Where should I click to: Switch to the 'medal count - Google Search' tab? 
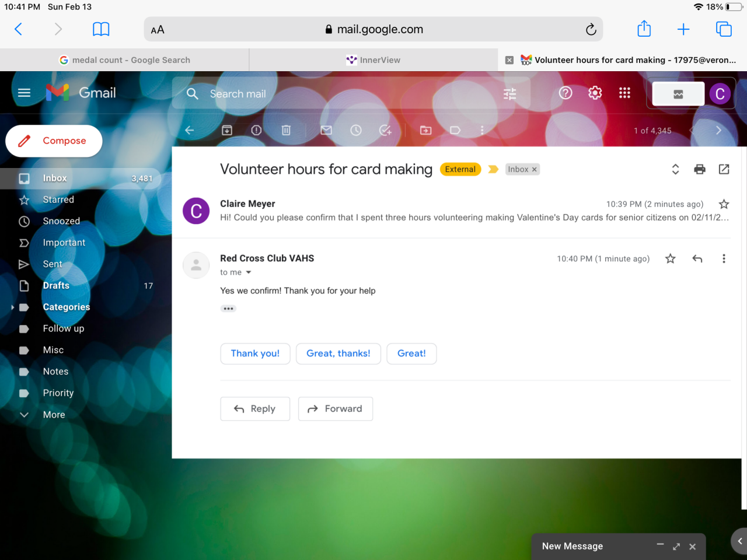[125, 60]
